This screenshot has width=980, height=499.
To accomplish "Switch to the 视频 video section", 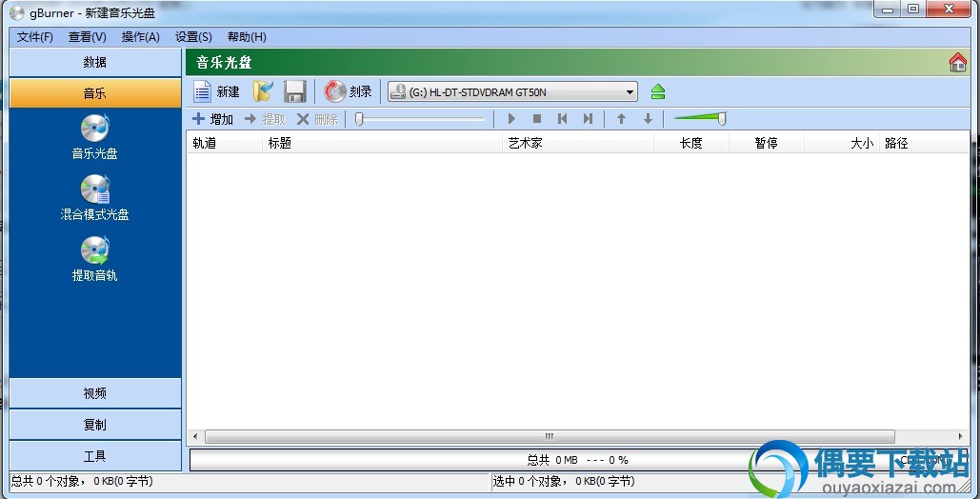I will point(95,393).
